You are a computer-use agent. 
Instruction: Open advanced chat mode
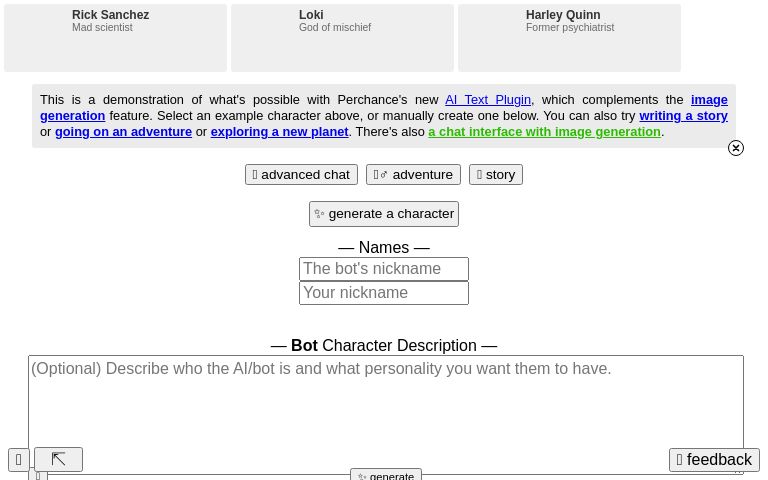click(x=301, y=175)
